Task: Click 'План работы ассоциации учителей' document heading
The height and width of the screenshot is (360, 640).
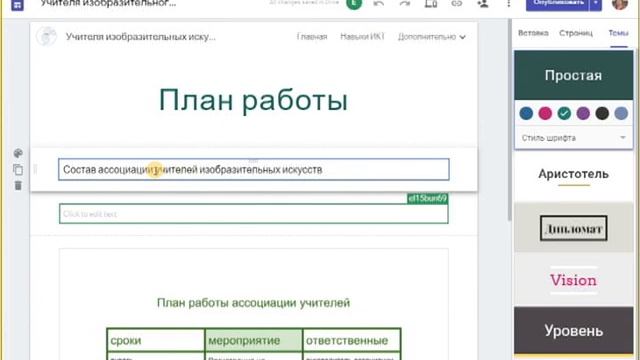Action: click(253, 303)
